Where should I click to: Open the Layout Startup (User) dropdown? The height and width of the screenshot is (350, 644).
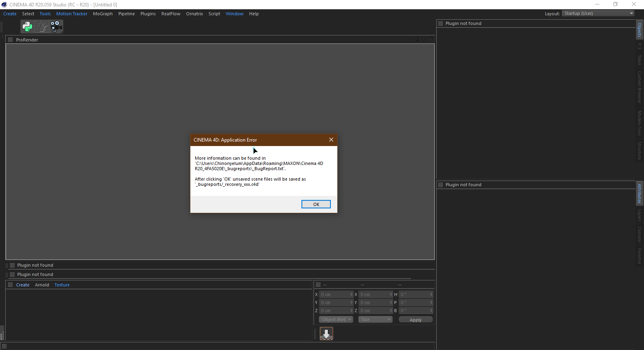click(x=598, y=13)
